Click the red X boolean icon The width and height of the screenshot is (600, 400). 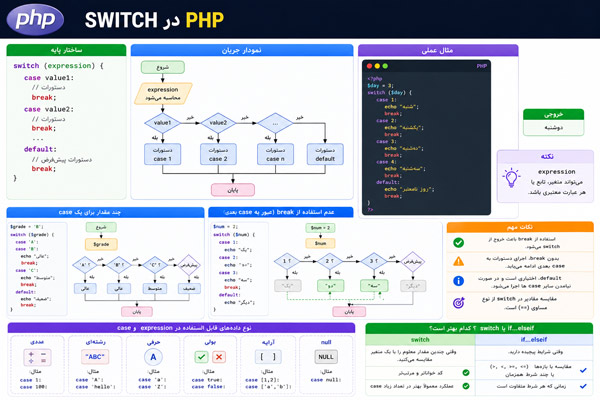(x=219, y=357)
